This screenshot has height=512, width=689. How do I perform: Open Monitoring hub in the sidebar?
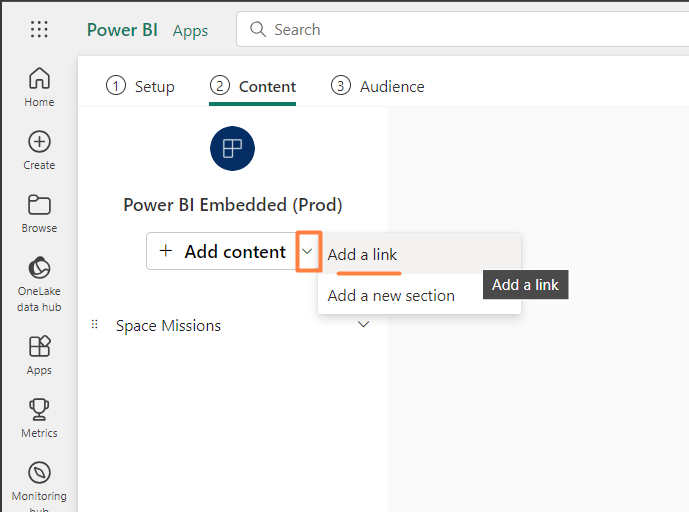(39, 486)
